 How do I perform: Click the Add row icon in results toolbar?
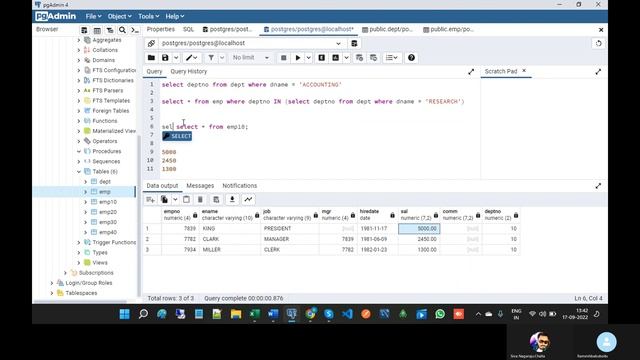[150, 199]
